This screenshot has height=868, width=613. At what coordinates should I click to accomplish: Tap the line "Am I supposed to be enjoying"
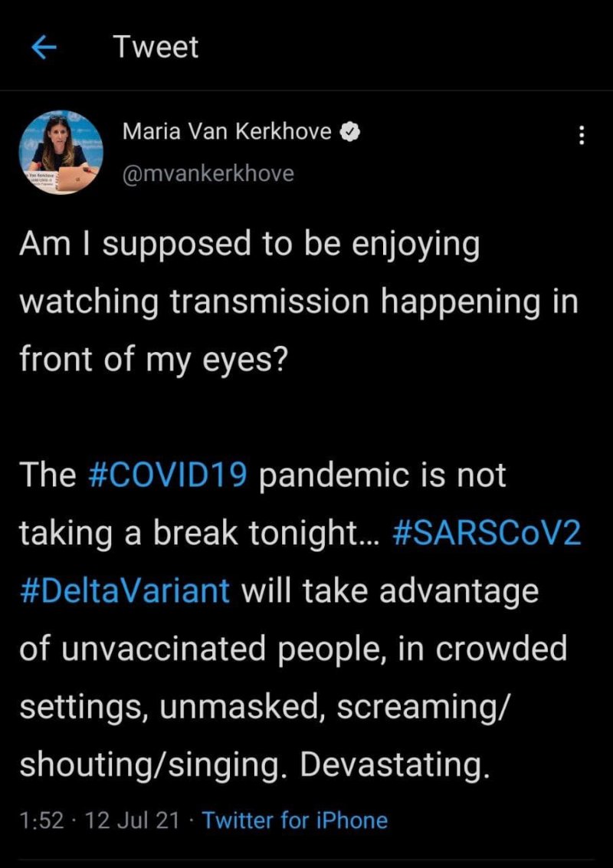249,245
